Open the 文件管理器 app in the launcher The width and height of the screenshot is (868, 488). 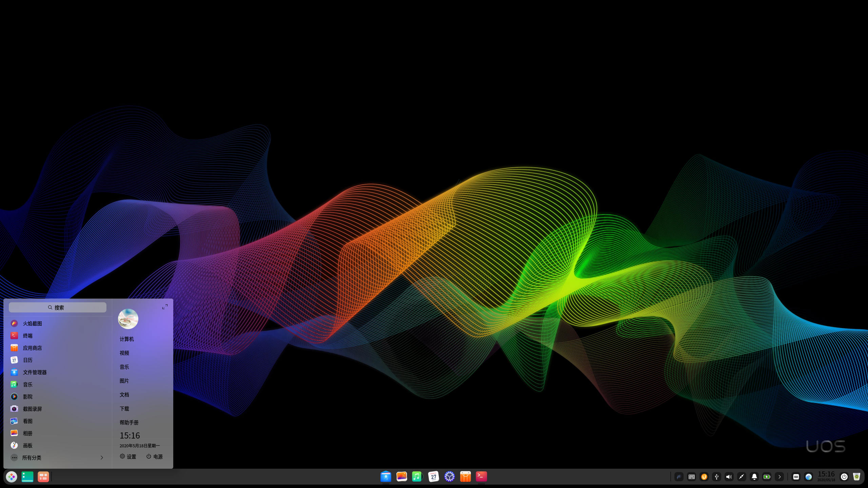point(35,372)
